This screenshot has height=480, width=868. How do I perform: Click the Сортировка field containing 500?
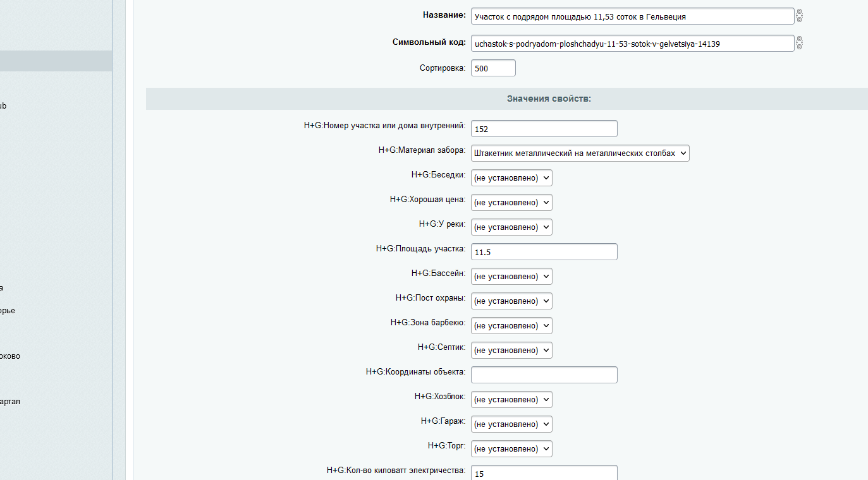(x=493, y=68)
